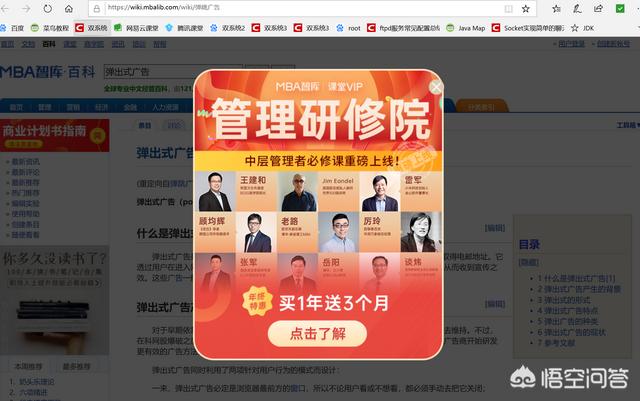Open the Java Map bookmark
Screen dimensions: 640x401
tap(466, 28)
